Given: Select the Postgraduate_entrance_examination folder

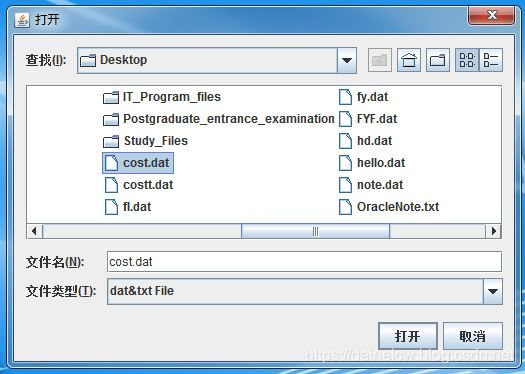Looking at the screenshot, I should click(219, 119).
